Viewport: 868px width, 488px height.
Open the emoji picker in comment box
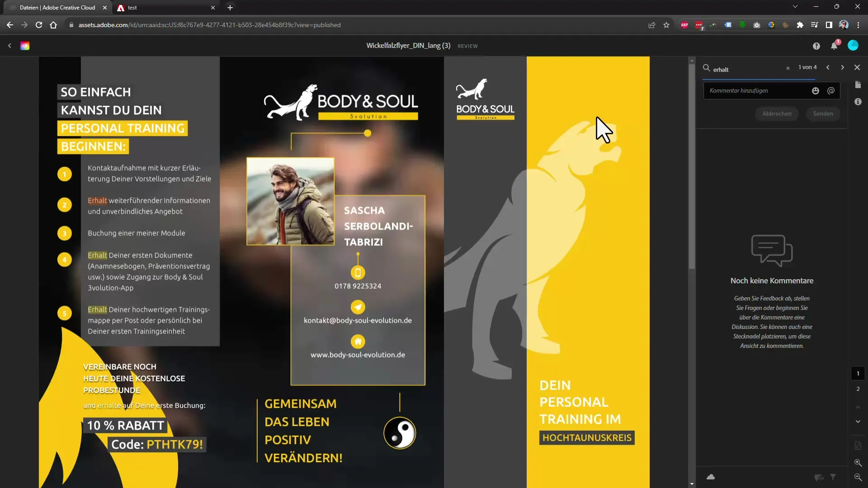click(816, 91)
